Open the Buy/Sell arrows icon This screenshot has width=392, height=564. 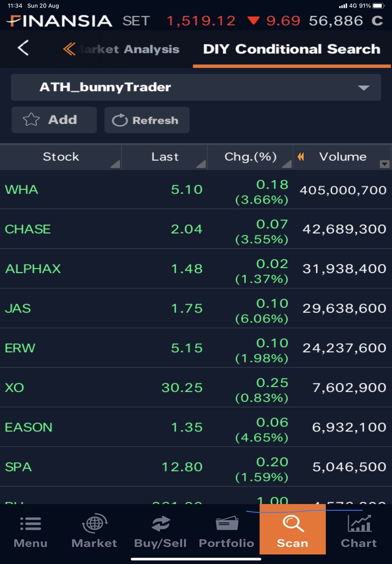tap(160, 524)
